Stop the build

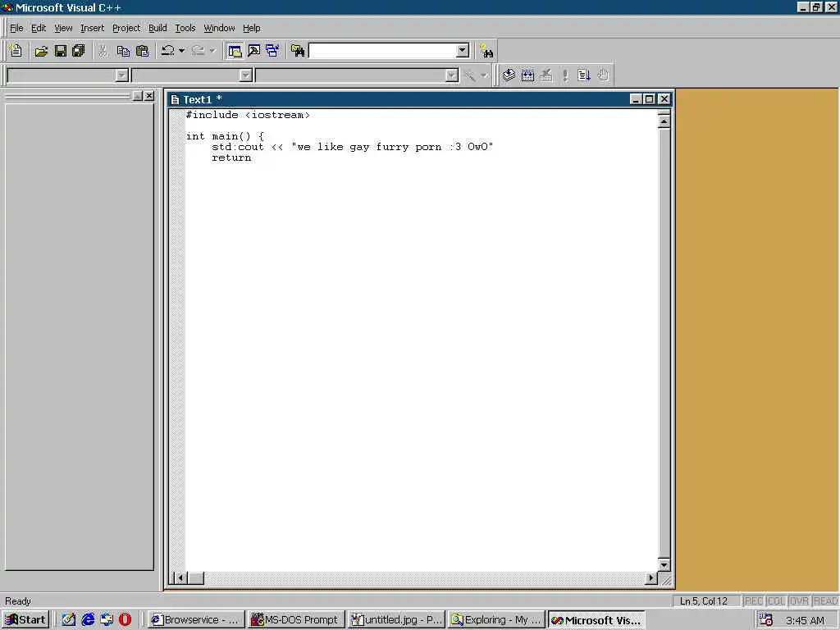(546, 75)
